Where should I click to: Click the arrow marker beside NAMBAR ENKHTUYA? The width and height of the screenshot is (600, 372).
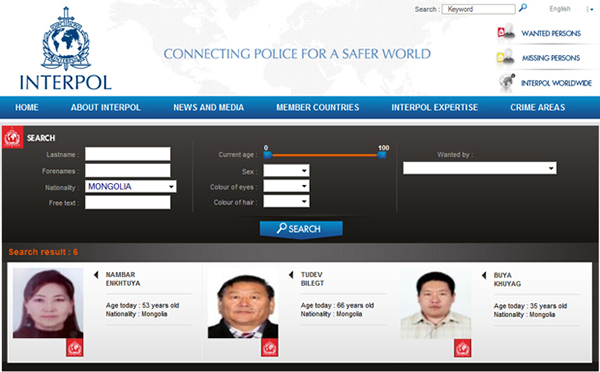coord(96,275)
